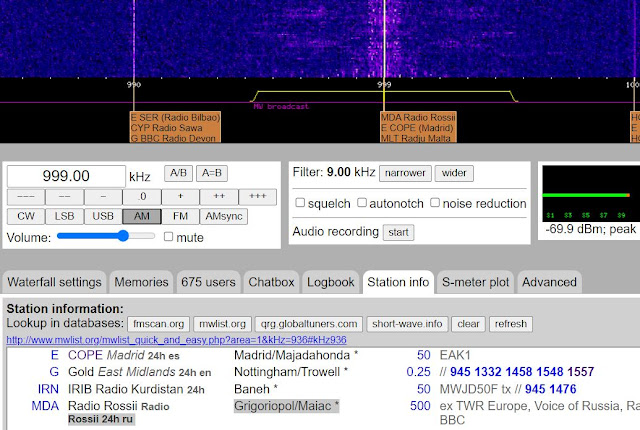
Task: Click parallel frequency 1332 in Gold row
Action: tap(488, 372)
